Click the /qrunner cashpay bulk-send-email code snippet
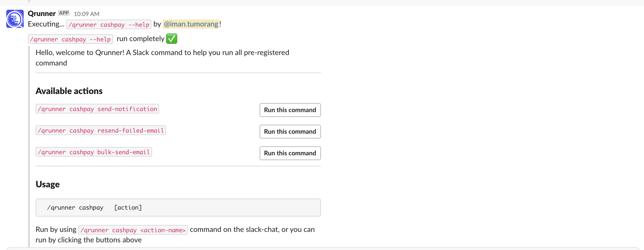The image size is (644, 250). 93,152
